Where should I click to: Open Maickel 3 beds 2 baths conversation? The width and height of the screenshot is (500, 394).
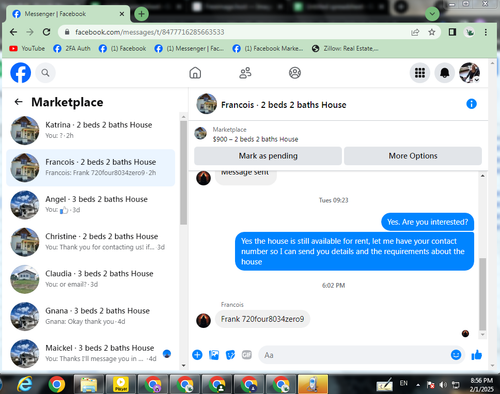point(91,353)
